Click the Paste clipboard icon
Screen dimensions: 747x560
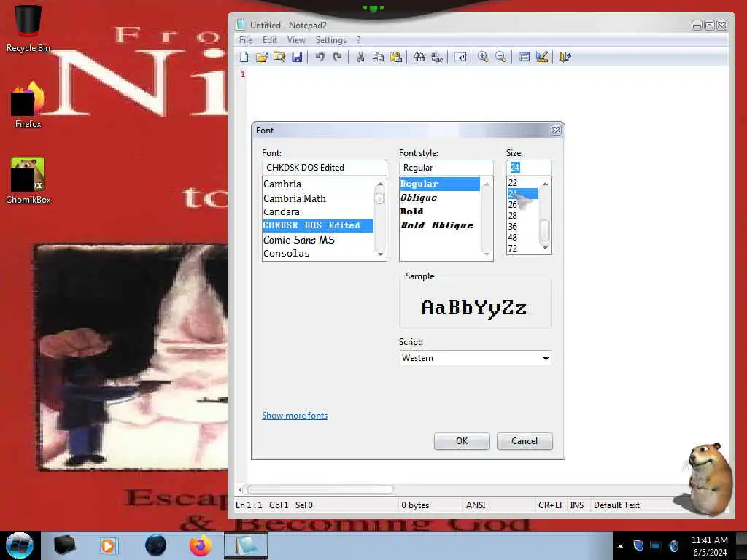pyautogui.click(x=396, y=57)
